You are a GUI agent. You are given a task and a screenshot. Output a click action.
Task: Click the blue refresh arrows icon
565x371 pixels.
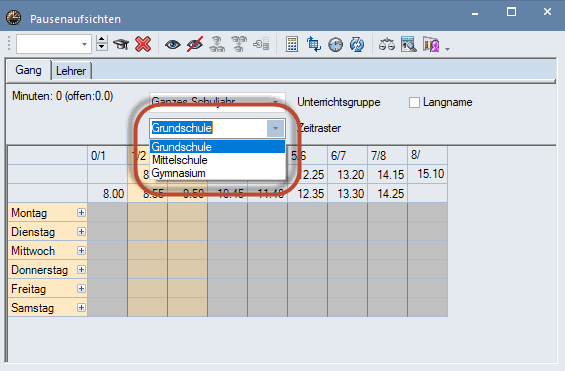point(357,45)
